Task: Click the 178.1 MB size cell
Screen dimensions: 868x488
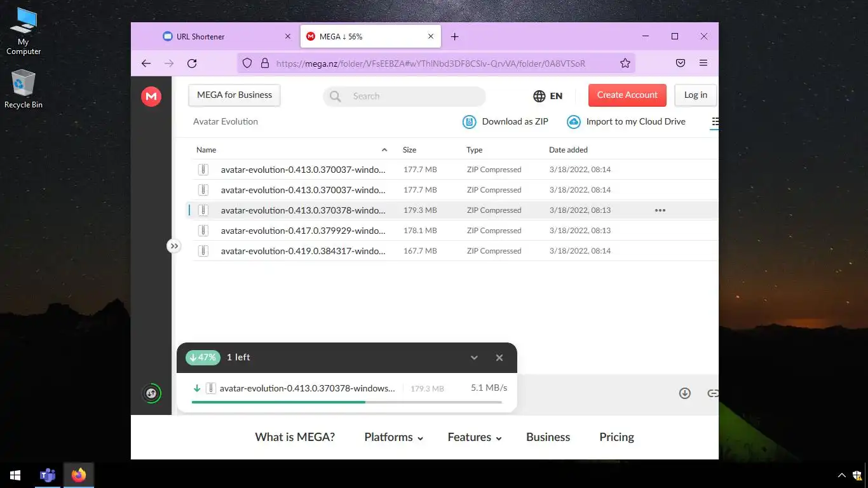Action: pyautogui.click(x=420, y=231)
